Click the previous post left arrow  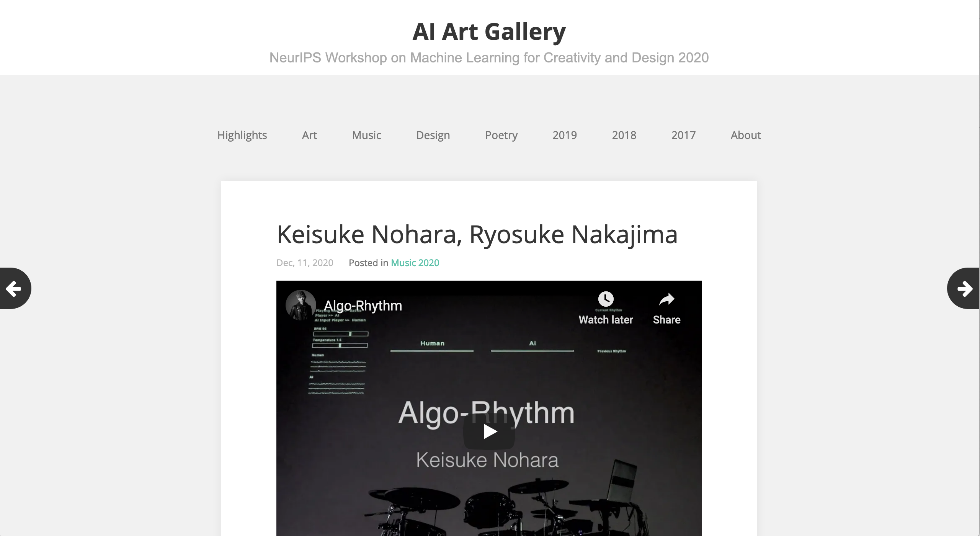15,288
